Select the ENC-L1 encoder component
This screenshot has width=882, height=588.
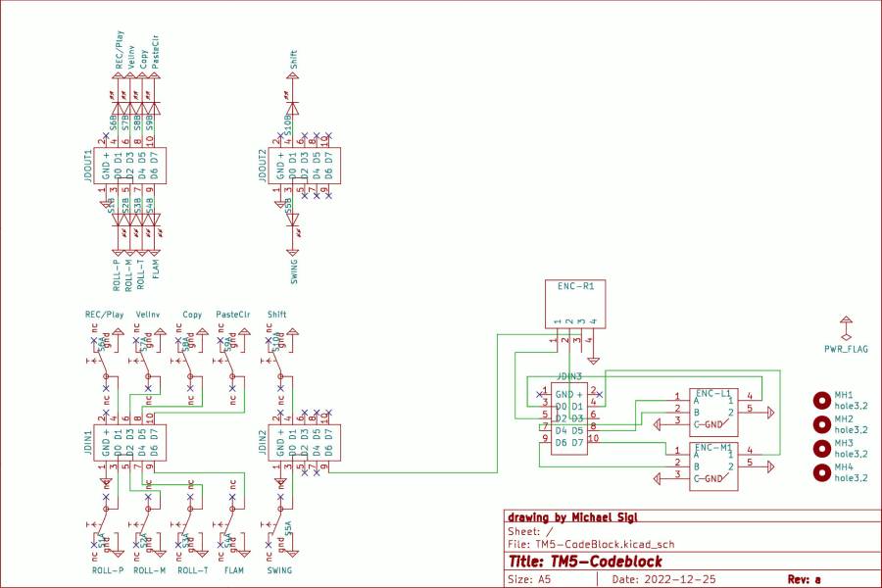712,410
